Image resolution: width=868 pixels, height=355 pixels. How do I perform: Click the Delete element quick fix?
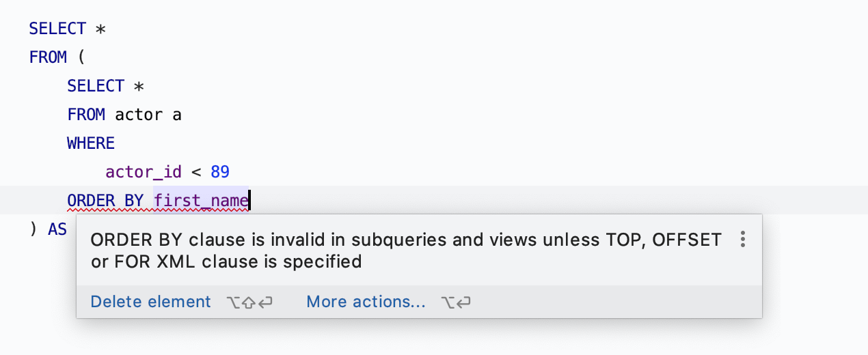click(150, 302)
